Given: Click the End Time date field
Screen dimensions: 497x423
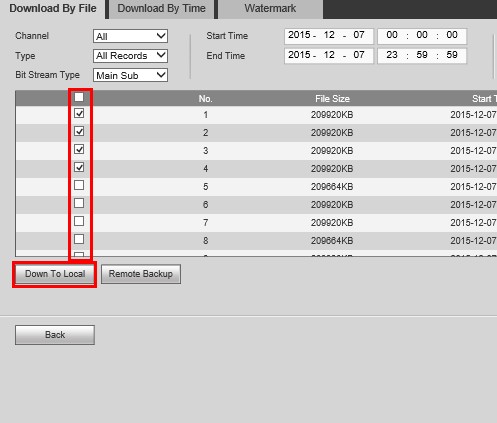Looking at the screenshot, I should point(329,56).
